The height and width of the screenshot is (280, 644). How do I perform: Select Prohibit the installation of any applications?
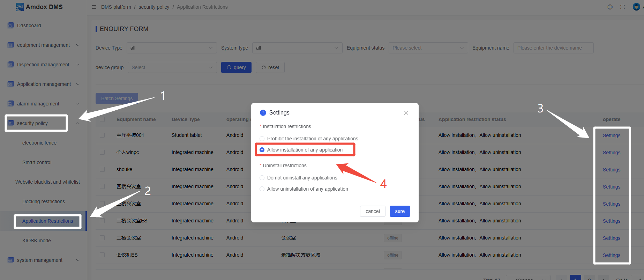pos(262,139)
